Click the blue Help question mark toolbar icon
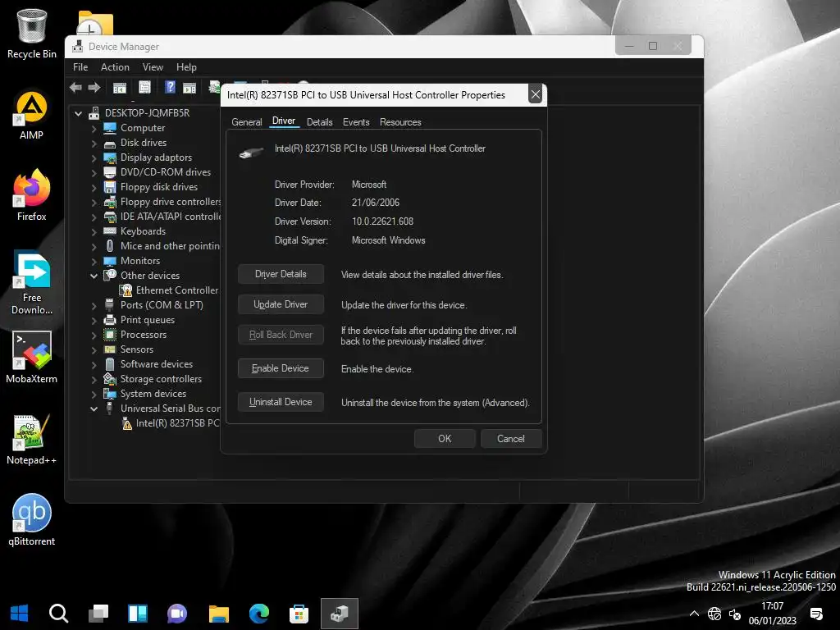This screenshot has height=630, width=840. point(170,87)
